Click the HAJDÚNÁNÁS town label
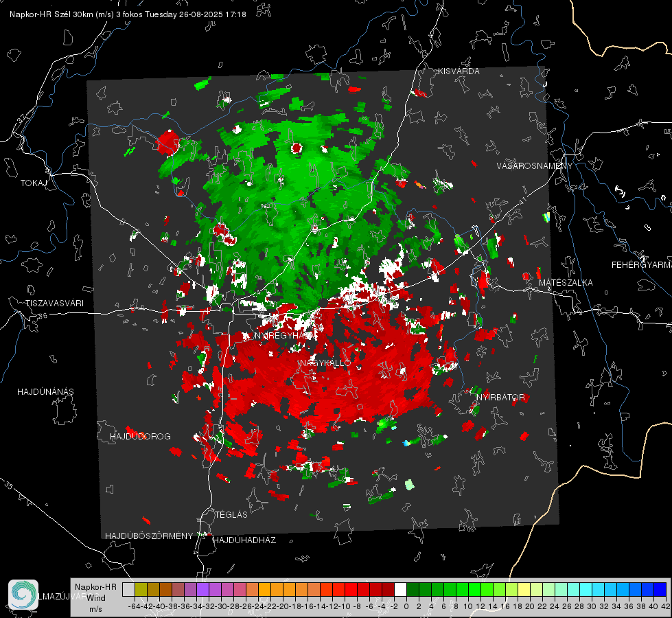Image resolution: width=672 pixels, height=618 pixels. click(45, 392)
